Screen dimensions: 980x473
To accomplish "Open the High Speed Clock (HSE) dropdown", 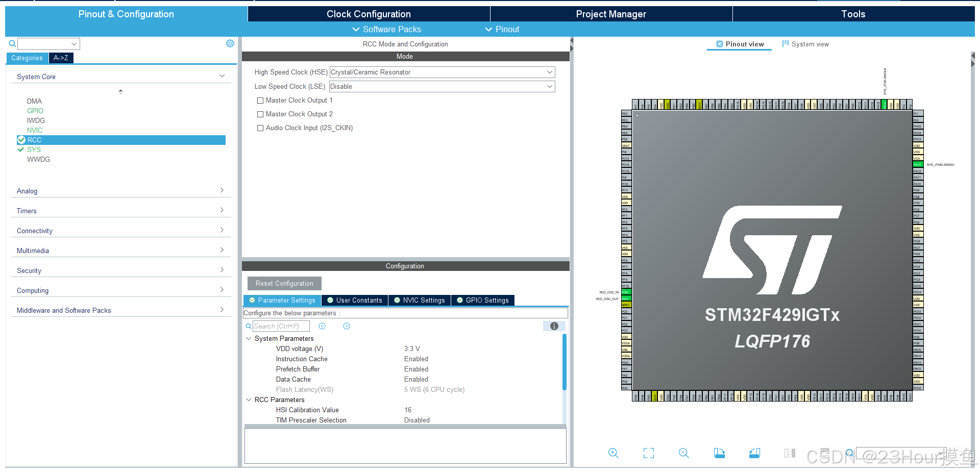I will coord(549,72).
